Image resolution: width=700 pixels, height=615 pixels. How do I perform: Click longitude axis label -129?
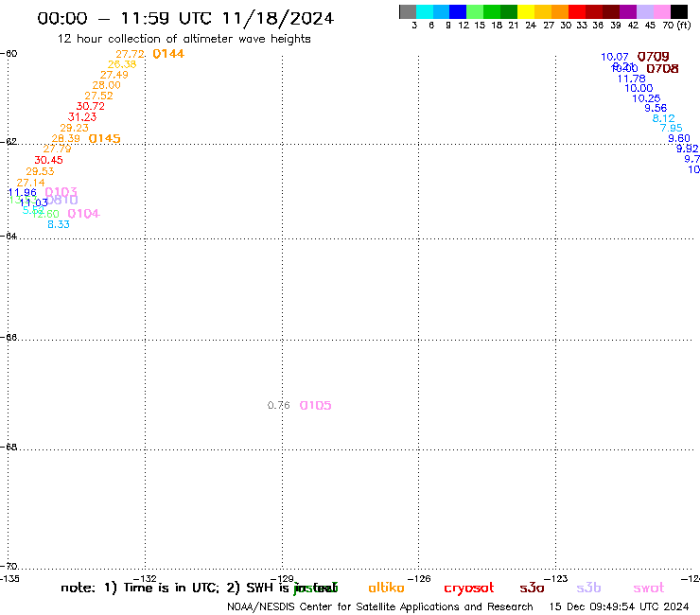coord(282,579)
